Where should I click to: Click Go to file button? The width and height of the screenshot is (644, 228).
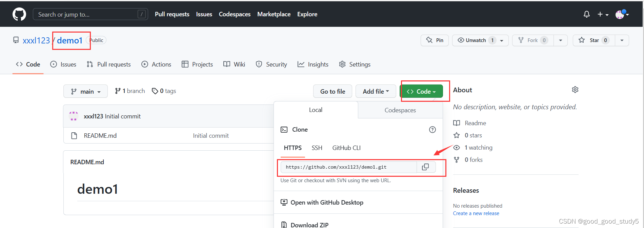[x=333, y=91]
